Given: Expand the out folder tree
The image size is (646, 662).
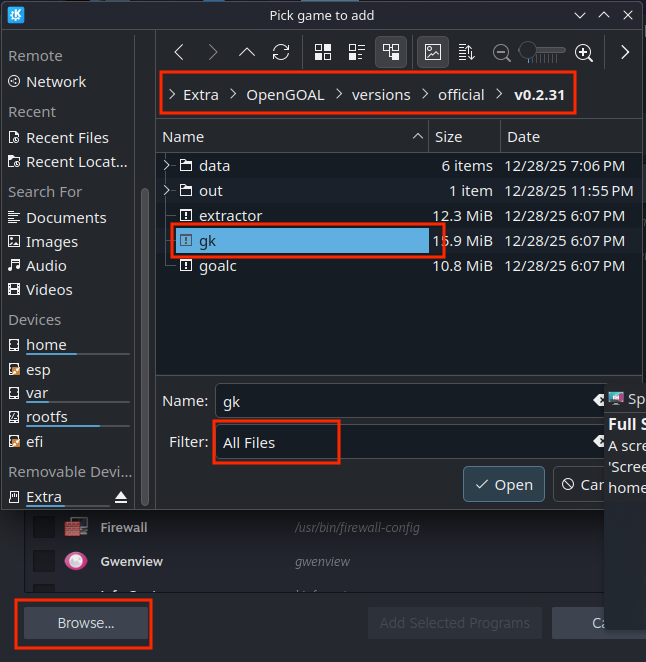Looking at the screenshot, I should pyautogui.click(x=167, y=190).
